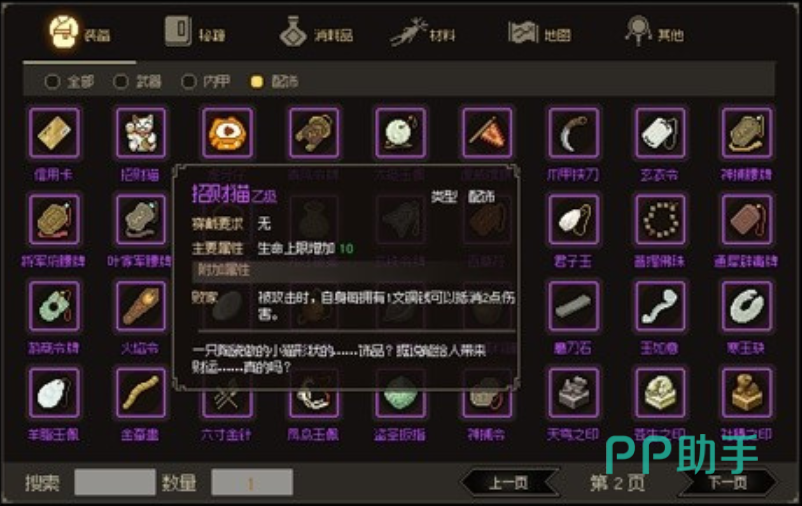Image resolution: width=802 pixels, height=506 pixels.
Task: Select the 羊脂玉佩 white jade pendant
Action: point(54,392)
